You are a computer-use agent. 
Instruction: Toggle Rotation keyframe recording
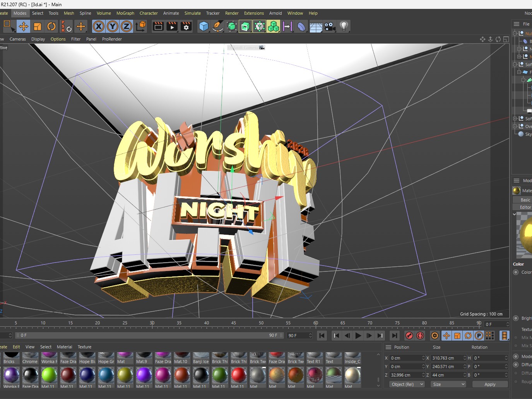(x=468, y=336)
